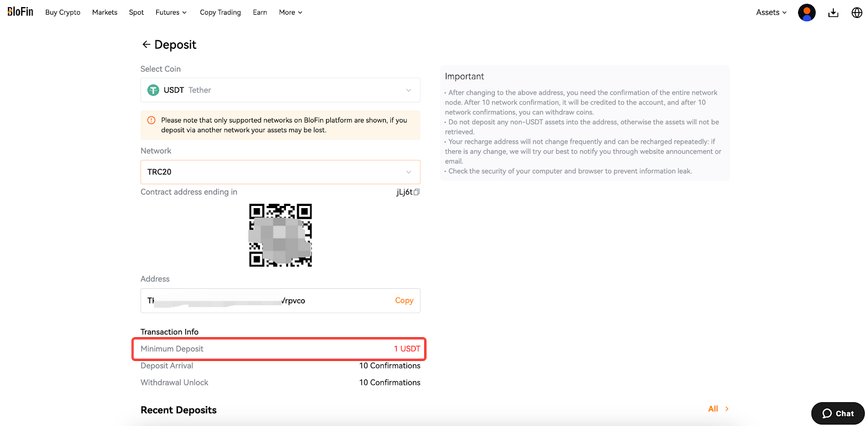Open the Spot trading page
This screenshot has width=868, height=426.
136,12
